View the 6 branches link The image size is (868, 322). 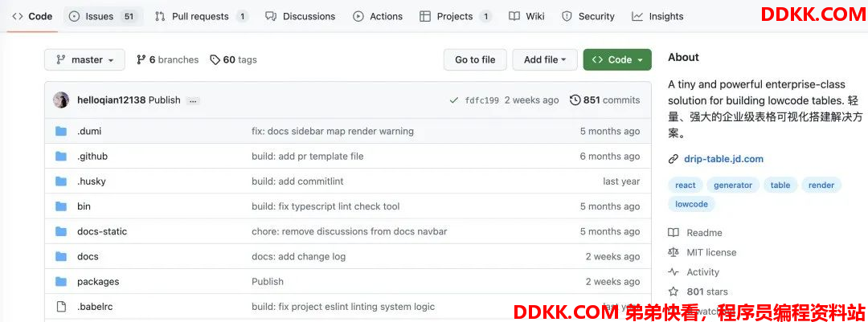point(167,59)
